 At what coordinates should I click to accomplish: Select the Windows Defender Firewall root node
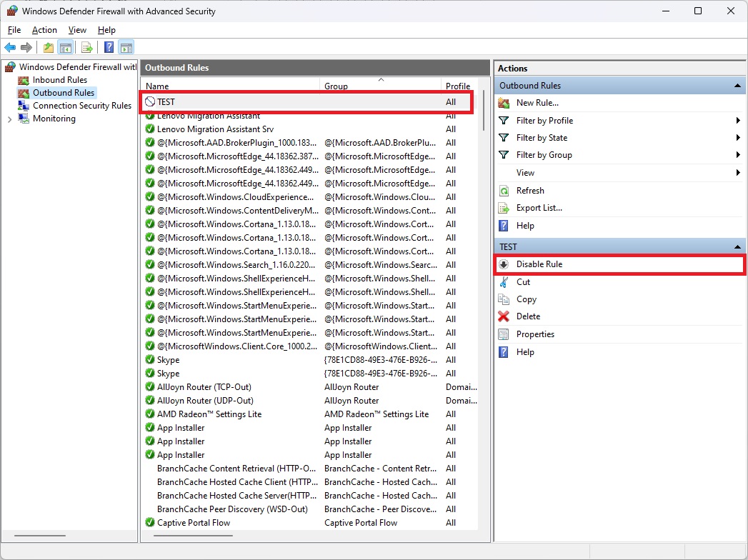point(78,66)
